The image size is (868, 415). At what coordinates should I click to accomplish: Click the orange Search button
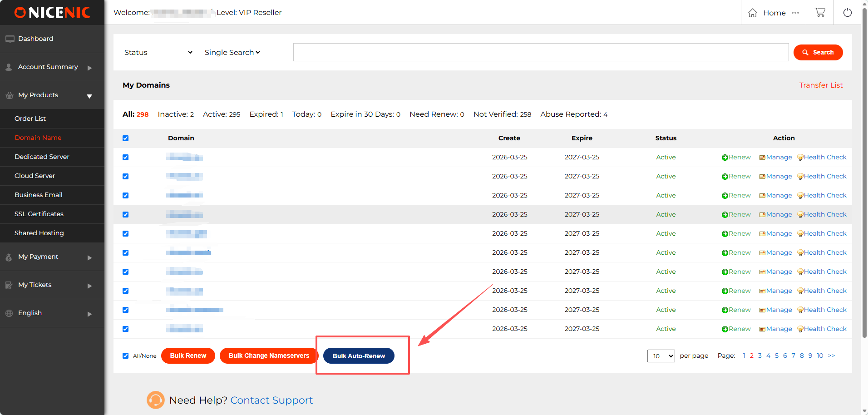pyautogui.click(x=818, y=52)
